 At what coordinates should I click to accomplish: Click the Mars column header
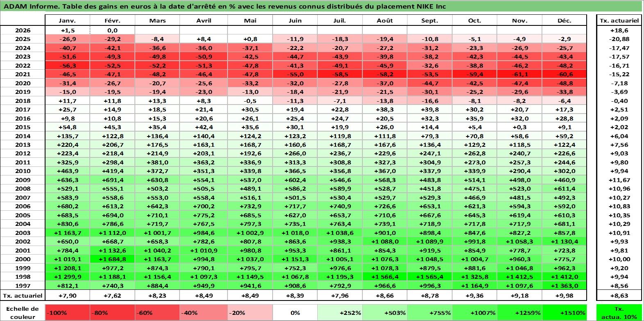157,20
